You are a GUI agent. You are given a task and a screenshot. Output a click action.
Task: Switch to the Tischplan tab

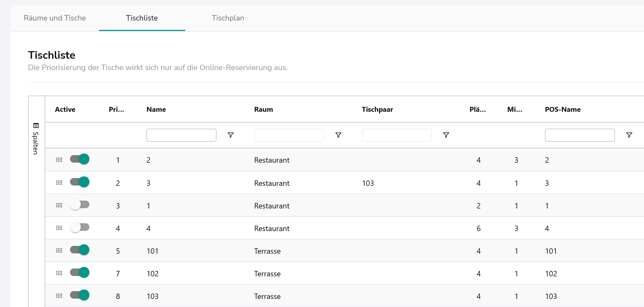tap(228, 18)
